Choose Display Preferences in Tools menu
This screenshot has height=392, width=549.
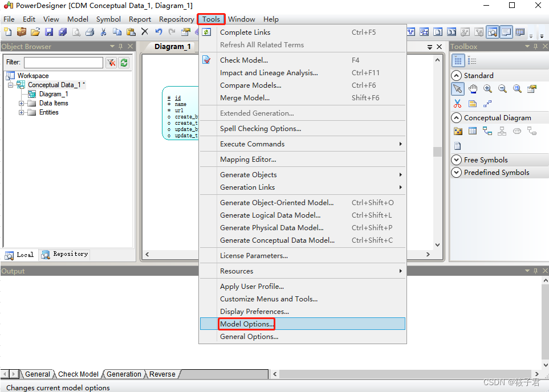pyautogui.click(x=303, y=311)
